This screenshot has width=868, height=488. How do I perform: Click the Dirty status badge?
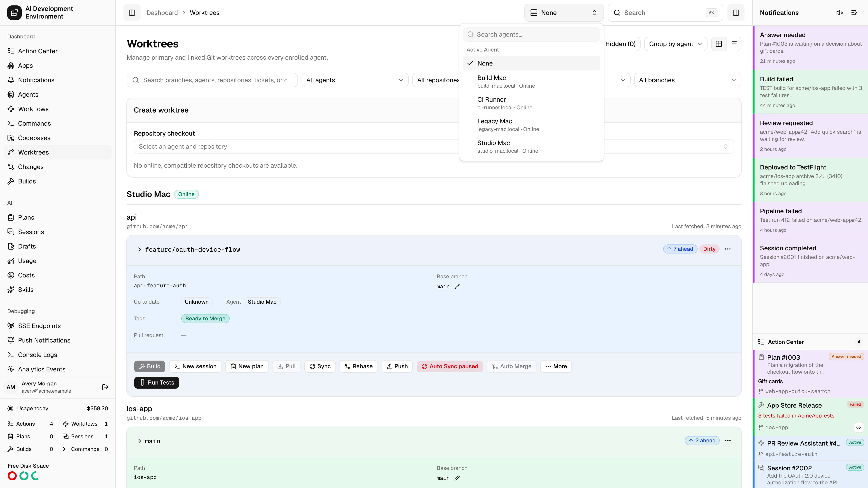click(x=709, y=249)
